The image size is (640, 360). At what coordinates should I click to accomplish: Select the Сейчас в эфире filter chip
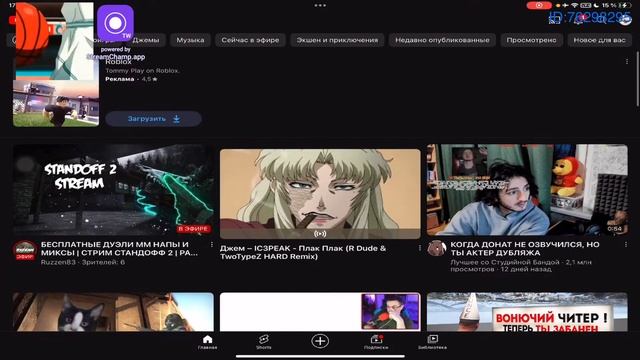(250, 40)
